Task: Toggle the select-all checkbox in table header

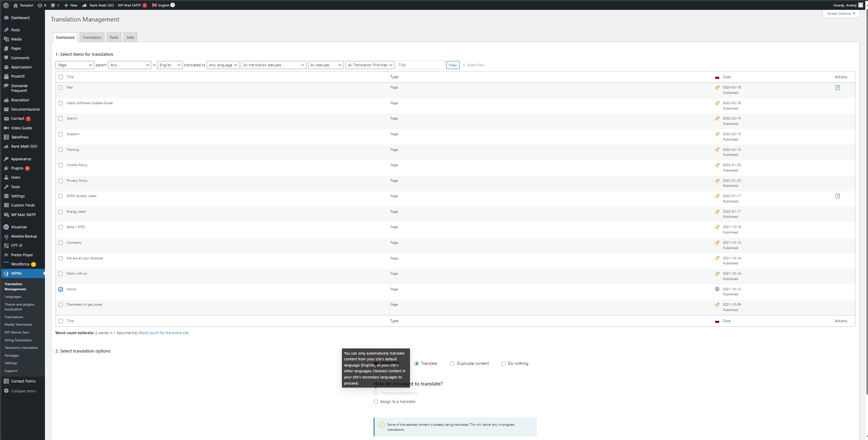Action: [61, 77]
